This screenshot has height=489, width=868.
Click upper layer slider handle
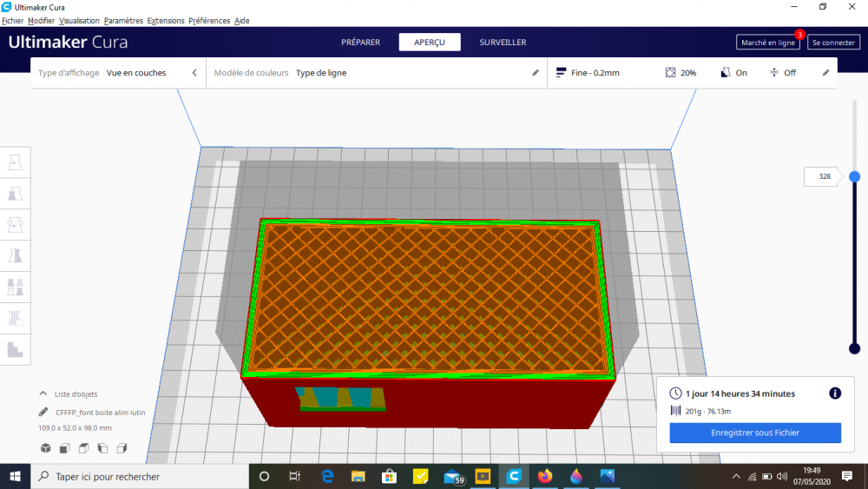pyautogui.click(x=855, y=176)
